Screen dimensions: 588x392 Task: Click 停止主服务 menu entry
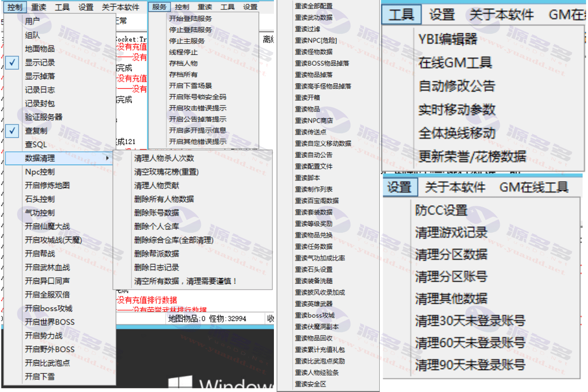187,41
